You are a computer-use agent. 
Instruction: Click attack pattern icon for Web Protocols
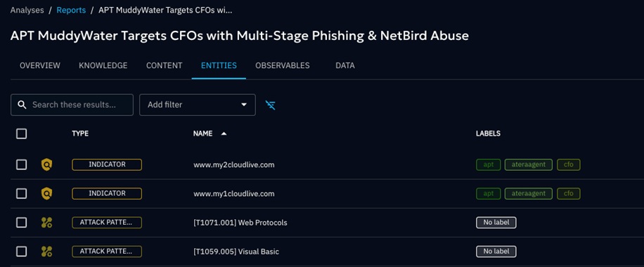pos(47,223)
